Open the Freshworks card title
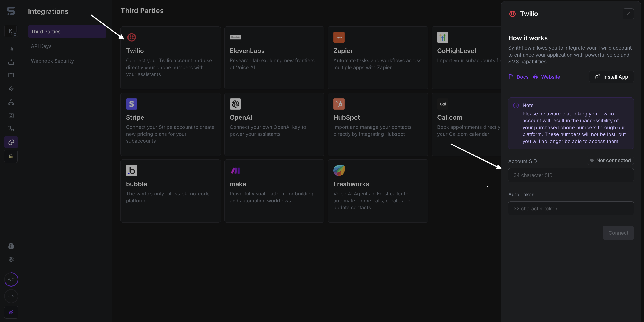The height and width of the screenshot is (322, 644). [x=351, y=184]
